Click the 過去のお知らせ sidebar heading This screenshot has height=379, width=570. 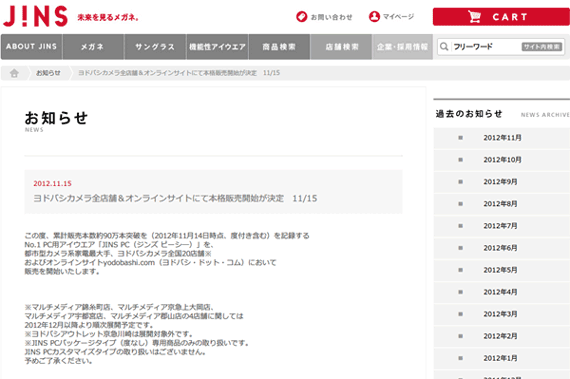point(469,114)
